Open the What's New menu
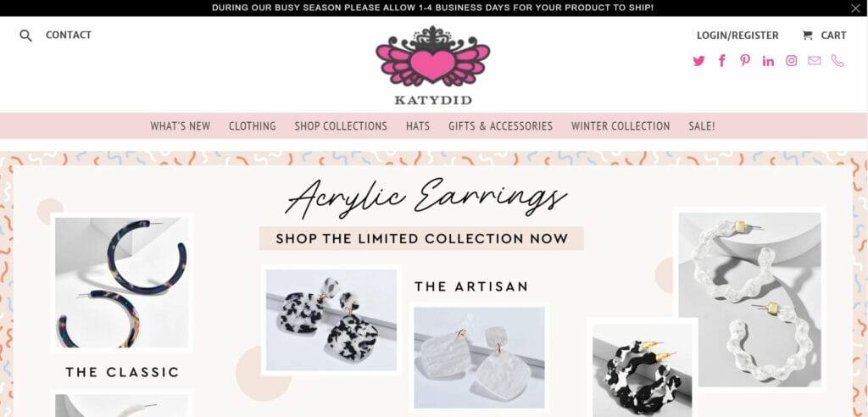Viewport: 868px width, 417px height. (181, 126)
